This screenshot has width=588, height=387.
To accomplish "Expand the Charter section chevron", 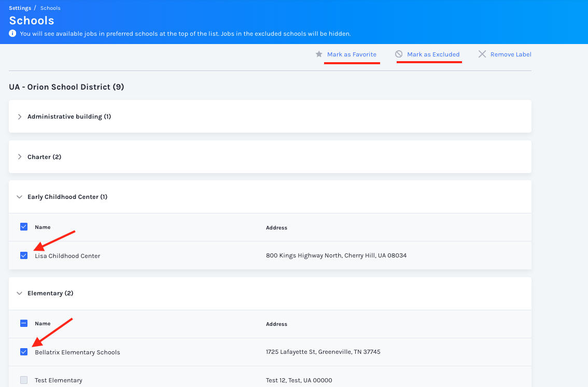I will [x=20, y=156].
